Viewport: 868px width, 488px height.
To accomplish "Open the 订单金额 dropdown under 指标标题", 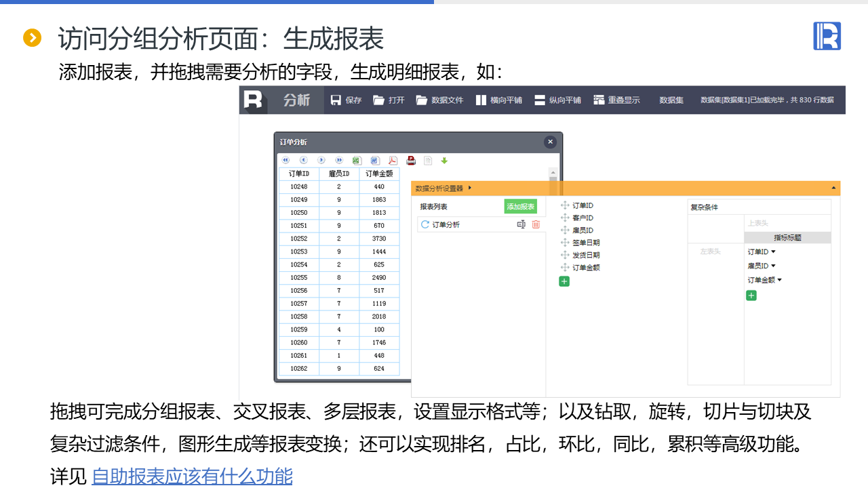I will pos(779,280).
